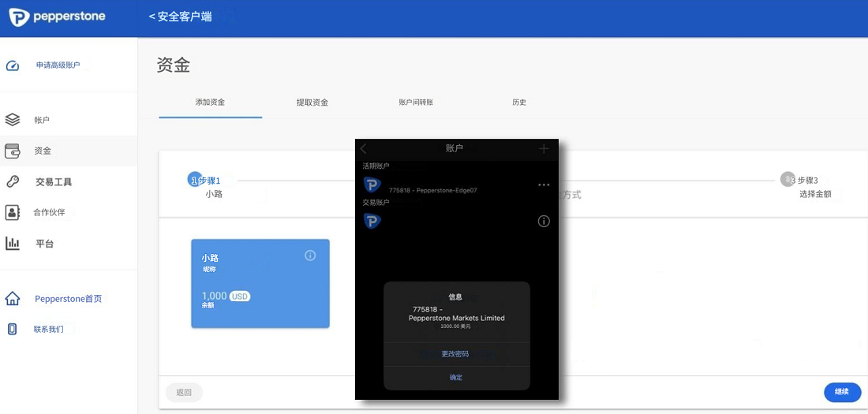Click the contact-card icon beside 合作伙伴

[12, 213]
